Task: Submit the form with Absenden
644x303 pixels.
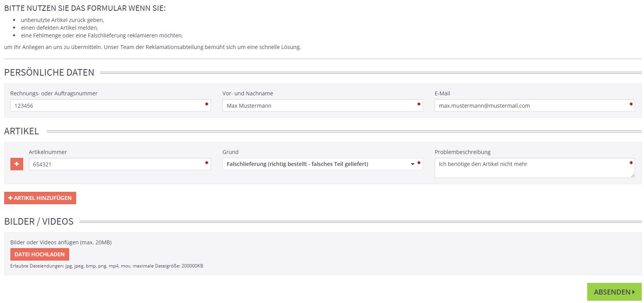Action: pos(614,292)
